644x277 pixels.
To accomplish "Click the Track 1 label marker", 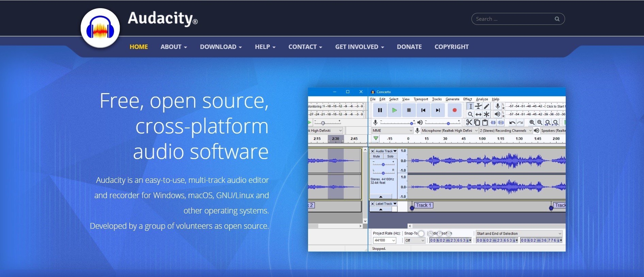I will click(x=424, y=205).
